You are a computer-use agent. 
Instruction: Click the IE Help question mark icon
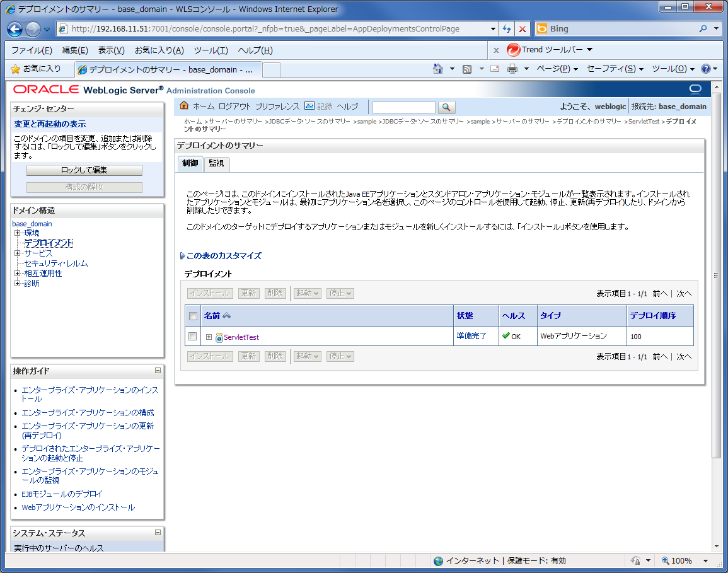tap(706, 69)
